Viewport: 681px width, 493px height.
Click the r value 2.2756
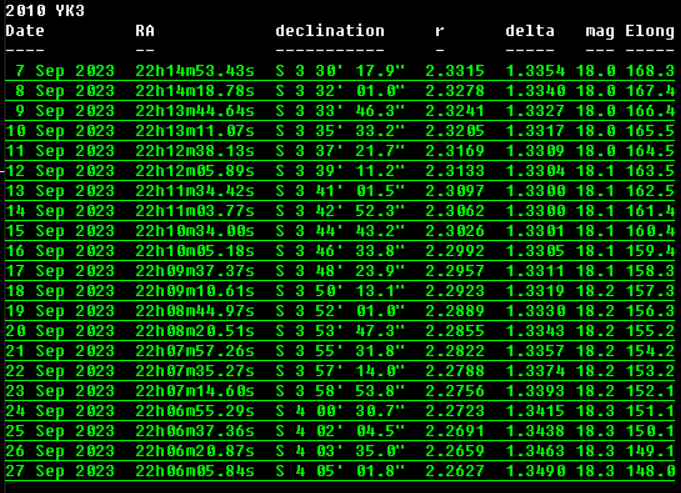click(x=455, y=391)
